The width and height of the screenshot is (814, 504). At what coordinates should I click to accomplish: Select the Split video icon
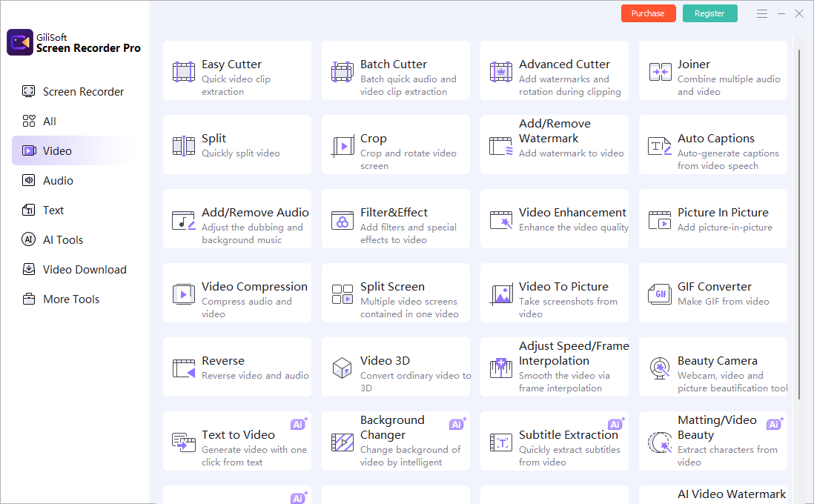click(184, 146)
